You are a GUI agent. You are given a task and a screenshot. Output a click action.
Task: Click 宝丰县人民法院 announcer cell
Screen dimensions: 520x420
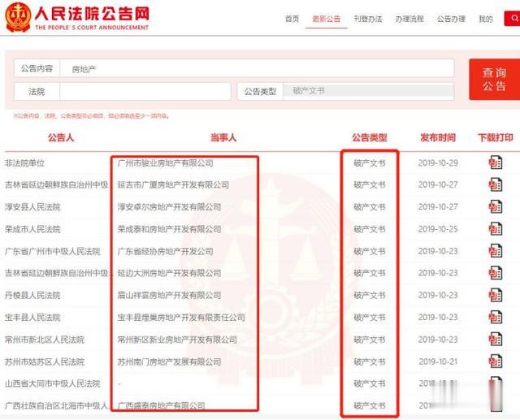point(32,318)
